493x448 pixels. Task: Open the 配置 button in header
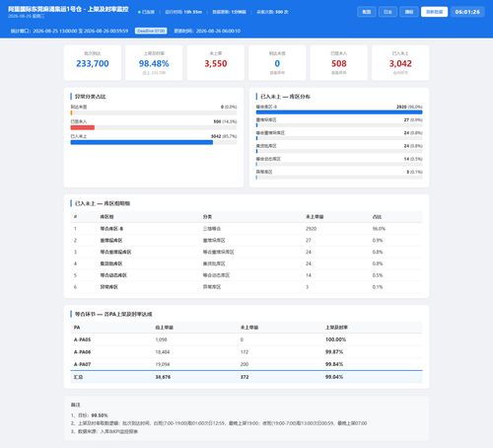[x=367, y=12]
